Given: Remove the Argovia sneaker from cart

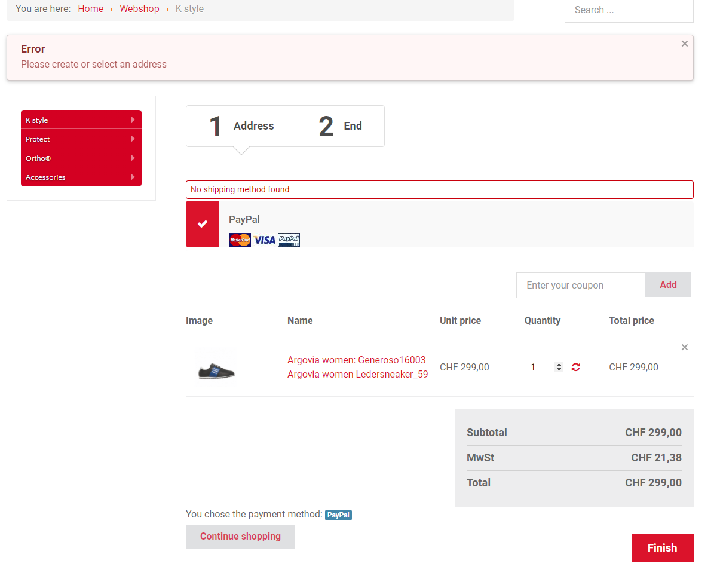Looking at the screenshot, I should pos(684,347).
